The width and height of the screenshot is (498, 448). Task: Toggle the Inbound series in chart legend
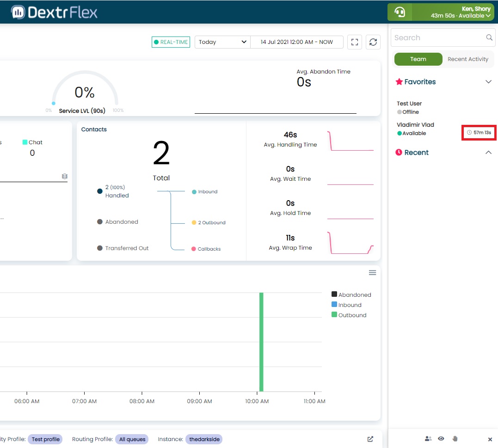pos(346,305)
